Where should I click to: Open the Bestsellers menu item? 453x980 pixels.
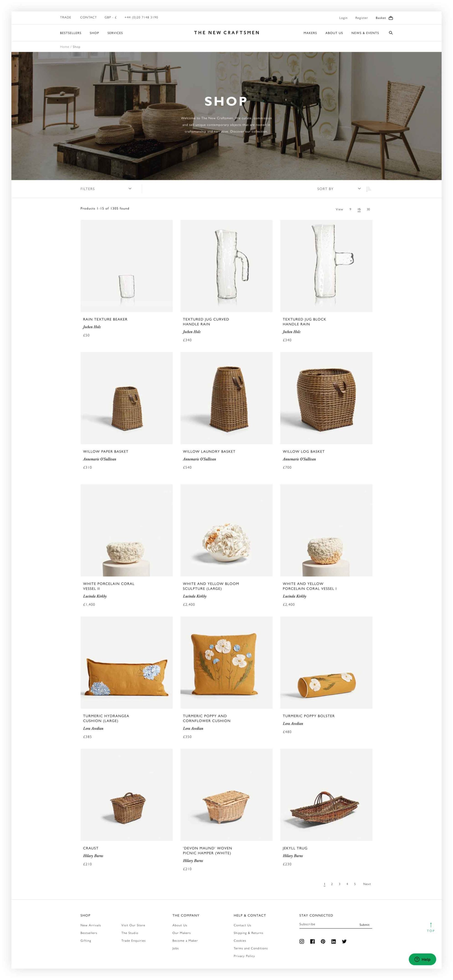pos(70,33)
